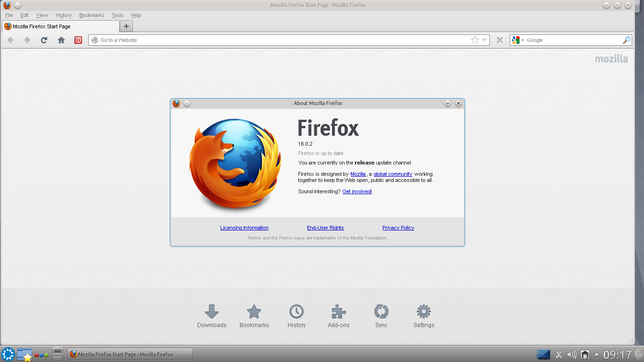Click the Stop loading X button
The image size is (644, 362).
coord(500,40)
